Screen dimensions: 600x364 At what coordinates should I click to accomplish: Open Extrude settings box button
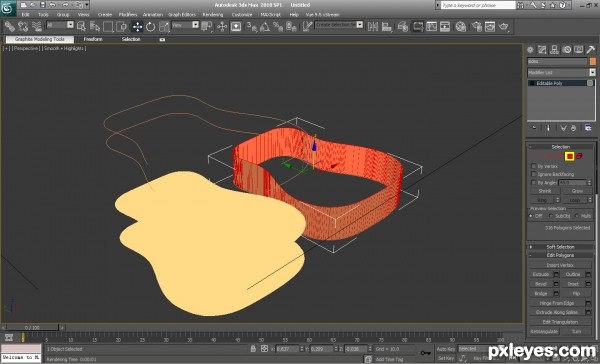click(556, 274)
